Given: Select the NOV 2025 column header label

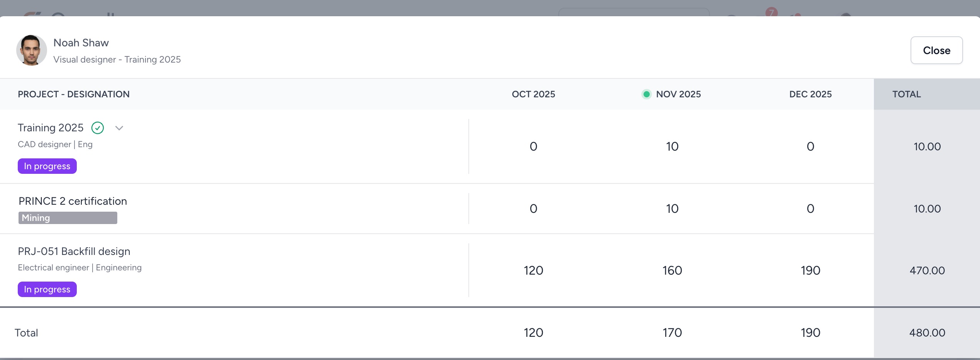Looking at the screenshot, I should [678, 94].
